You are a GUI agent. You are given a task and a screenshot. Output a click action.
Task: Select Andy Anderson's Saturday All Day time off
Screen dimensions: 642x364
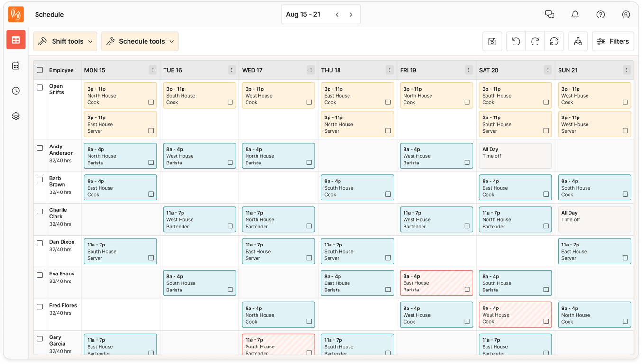[x=515, y=156]
